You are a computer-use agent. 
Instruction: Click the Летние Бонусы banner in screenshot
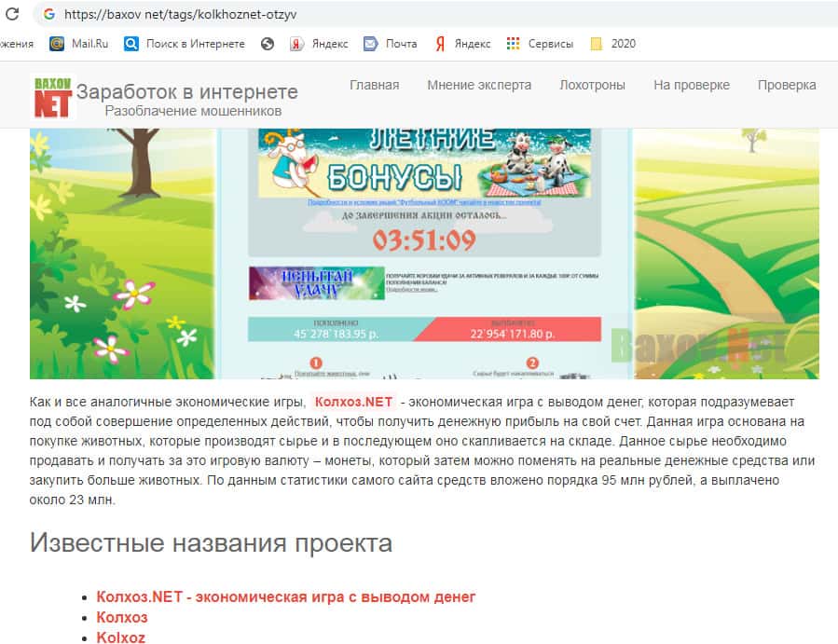[424, 163]
